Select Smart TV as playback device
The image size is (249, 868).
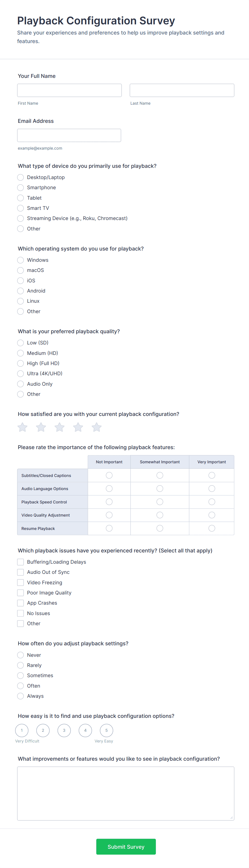(x=21, y=208)
